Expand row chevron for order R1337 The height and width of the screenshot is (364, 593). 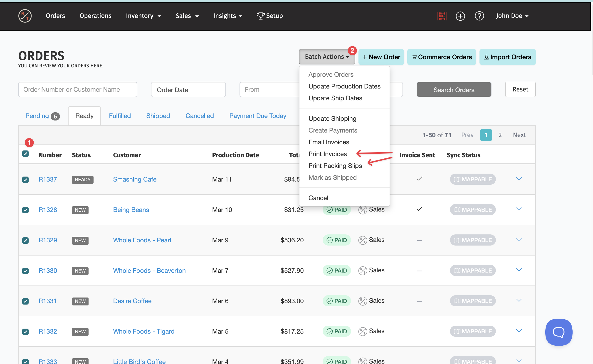[519, 179]
